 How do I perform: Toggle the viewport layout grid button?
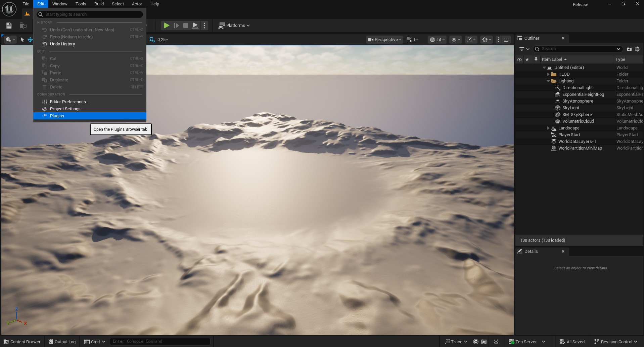coord(506,40)
